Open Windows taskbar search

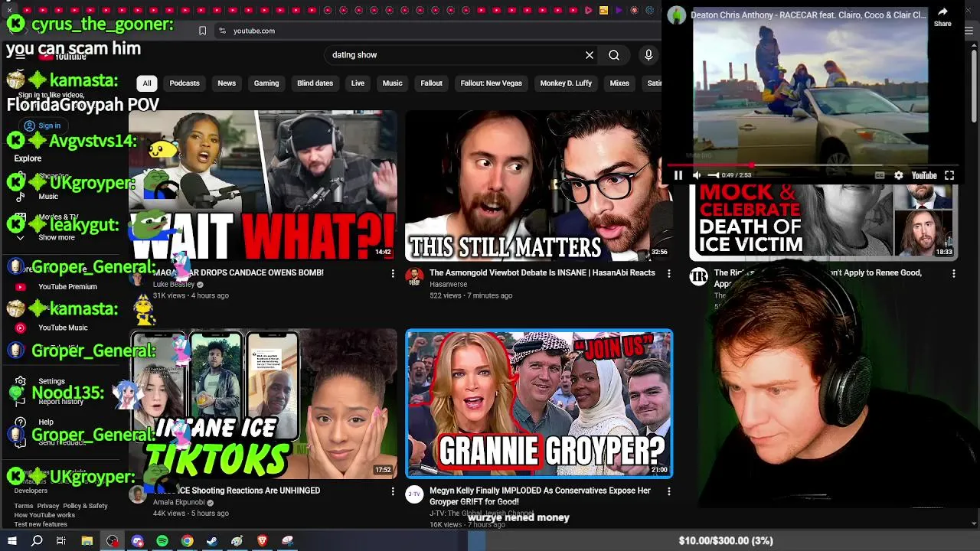37,541
